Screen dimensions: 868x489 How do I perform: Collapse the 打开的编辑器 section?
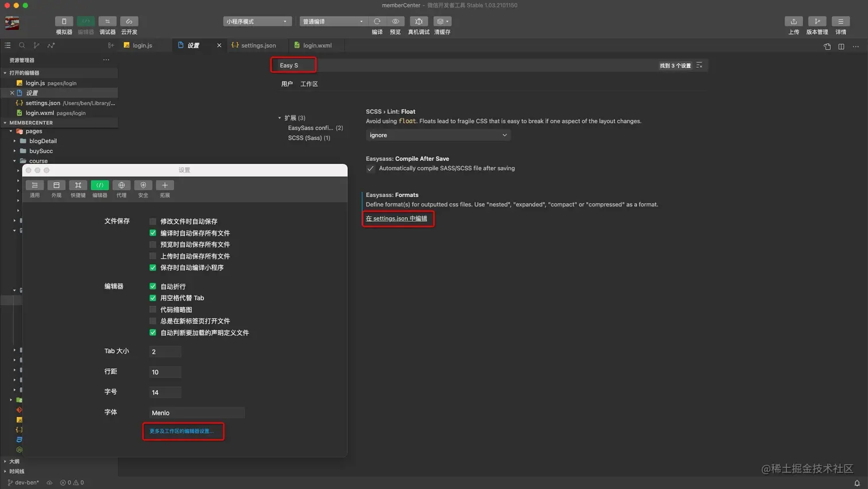click(x=5, y=73)
